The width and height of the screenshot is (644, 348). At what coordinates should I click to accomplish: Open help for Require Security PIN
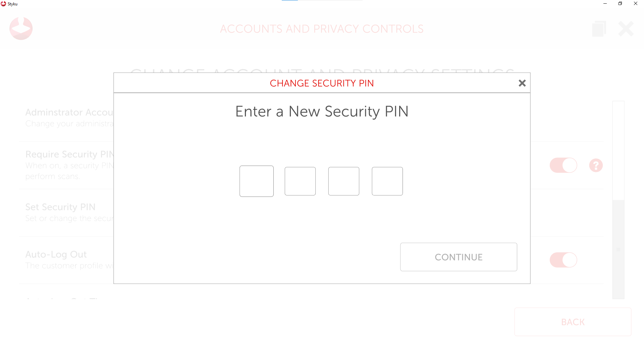click(596, 166)
